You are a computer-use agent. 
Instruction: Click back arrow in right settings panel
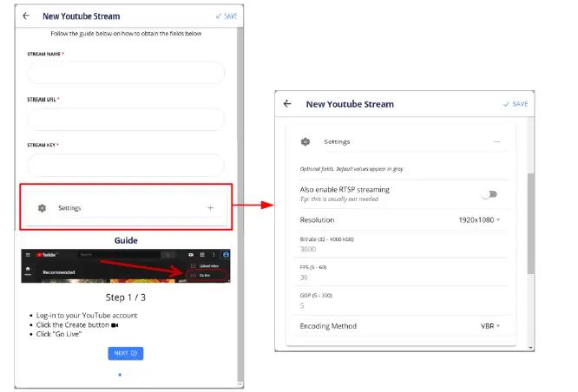(x=287, y=104)
